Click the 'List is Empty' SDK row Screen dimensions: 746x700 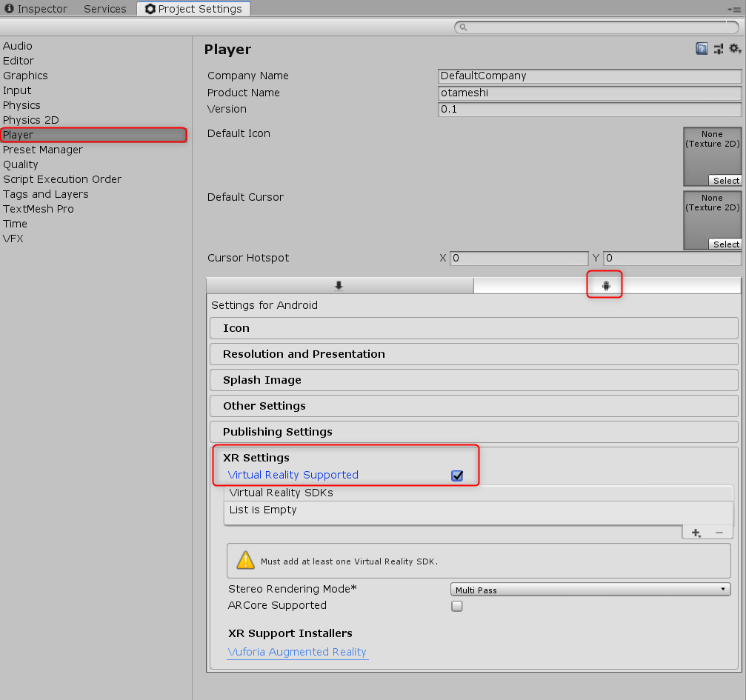[478, 510]
